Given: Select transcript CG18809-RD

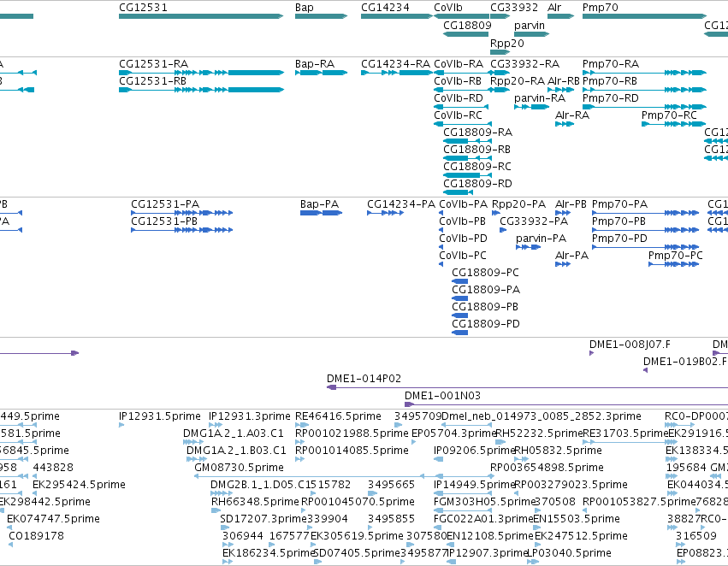Looking at the screenshot, I should (x=477, y=184).
